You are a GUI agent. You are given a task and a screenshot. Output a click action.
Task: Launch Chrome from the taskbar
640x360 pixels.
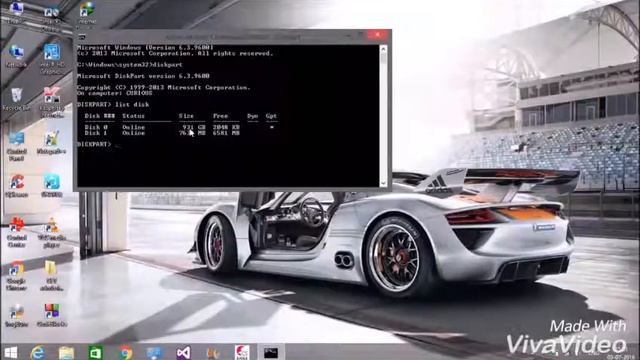click(125, 352)
